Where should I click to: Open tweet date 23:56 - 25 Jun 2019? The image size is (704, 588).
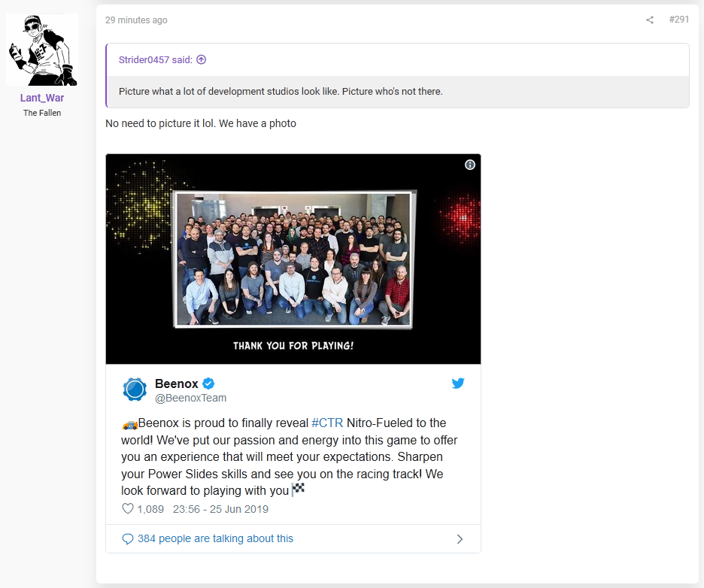tap(220, 509)
